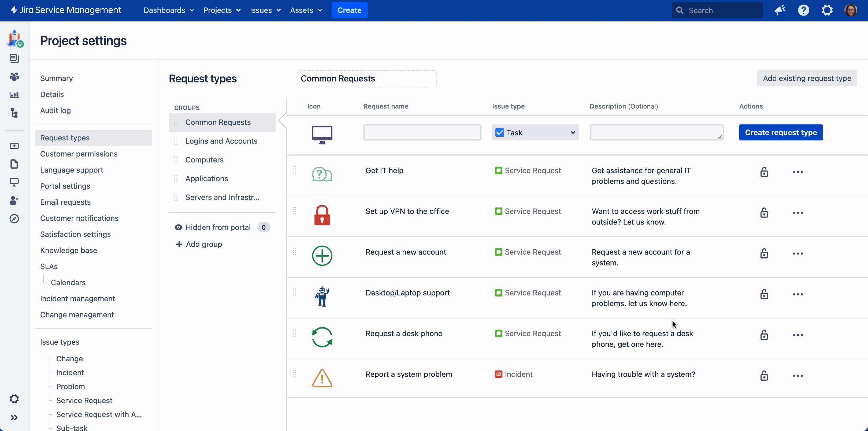Toggle lock for Request a desk phone

[x=764, y=335]
